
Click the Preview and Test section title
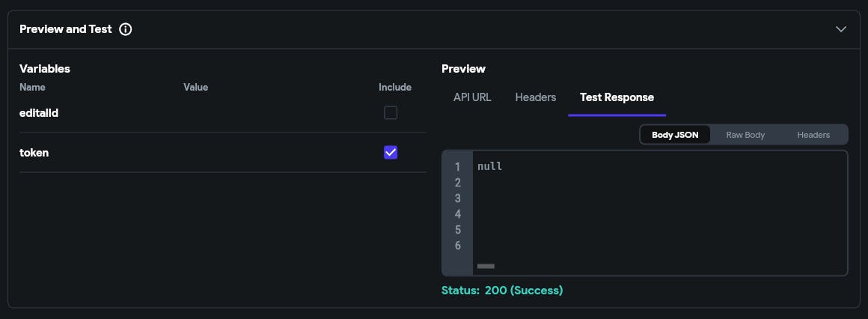(66, 29)
